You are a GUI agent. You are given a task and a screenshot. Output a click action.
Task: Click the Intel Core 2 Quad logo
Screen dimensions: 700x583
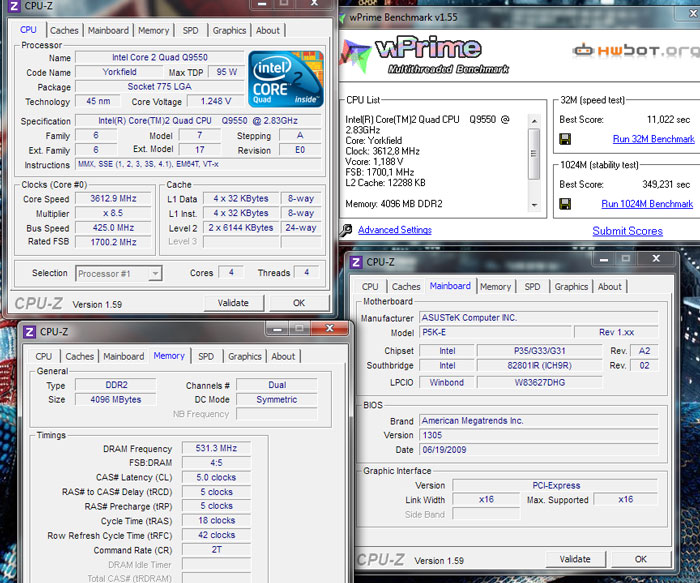[286, 79]
